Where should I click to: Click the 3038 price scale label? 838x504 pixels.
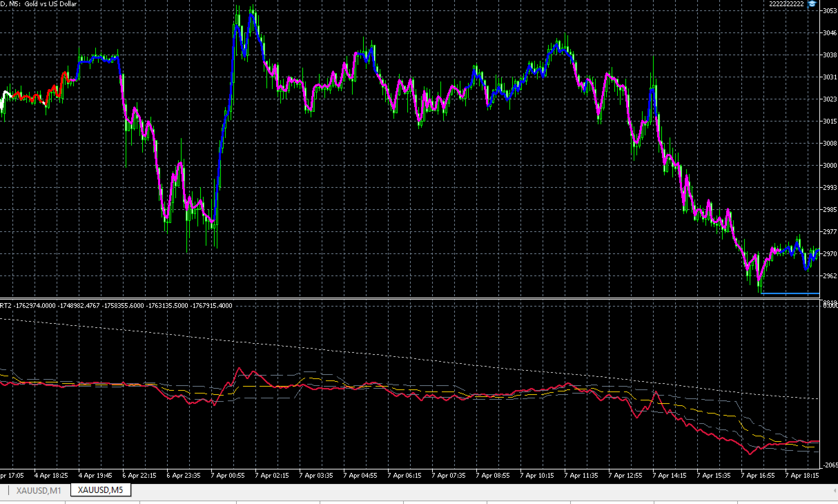[829, 55]
